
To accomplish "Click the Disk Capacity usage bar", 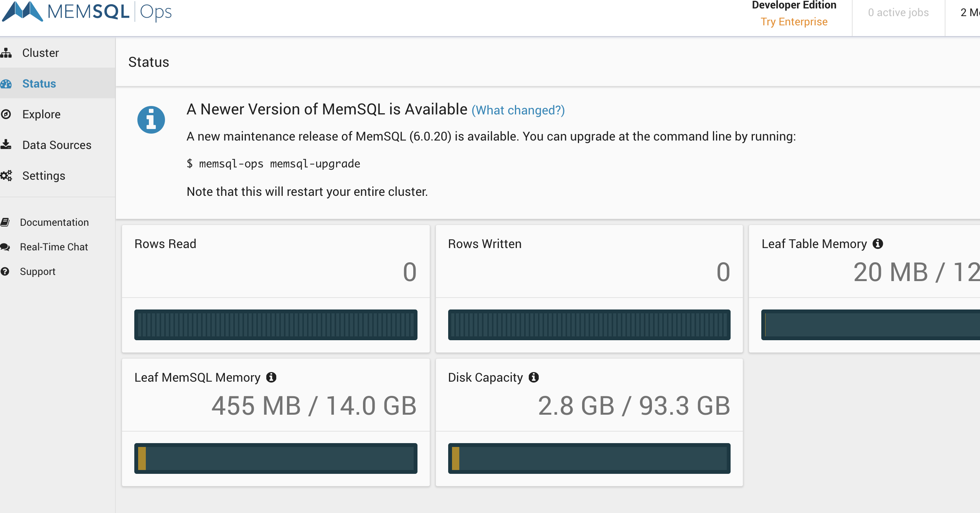I will pos(589,458).
